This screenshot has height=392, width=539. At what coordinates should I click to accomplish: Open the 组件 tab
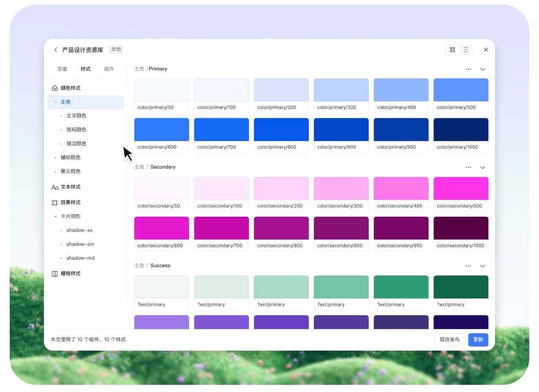pyautogui.click(x=109, y=69)
